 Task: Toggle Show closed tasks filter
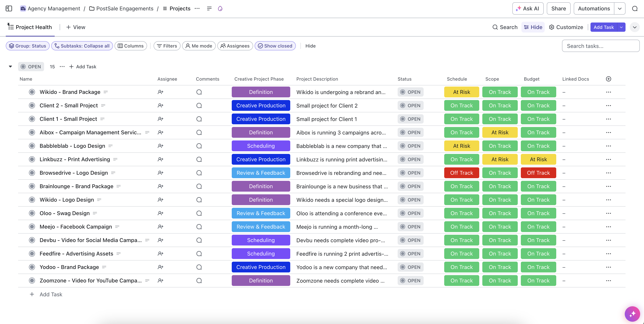point(275,46)
